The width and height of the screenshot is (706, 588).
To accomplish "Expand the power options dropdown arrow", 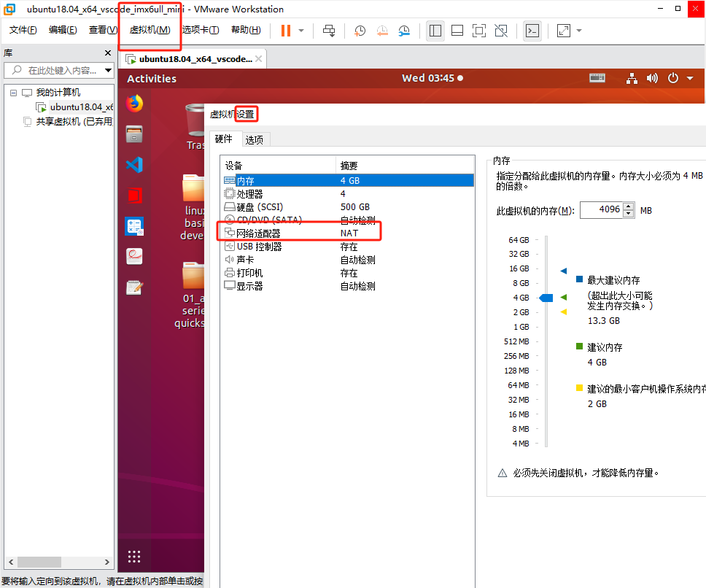I will point(301,31).
